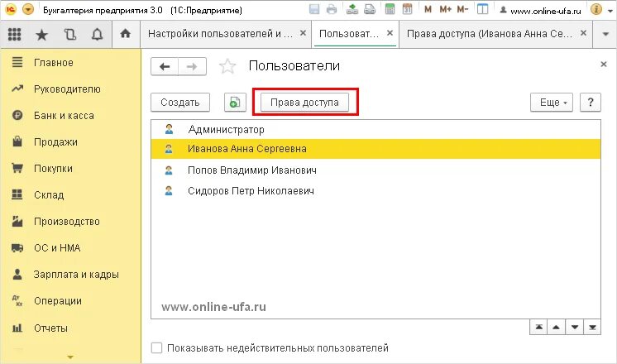Close the Пользоват... tab
Screen dimensions: 617x364
(x=390, y=33)
